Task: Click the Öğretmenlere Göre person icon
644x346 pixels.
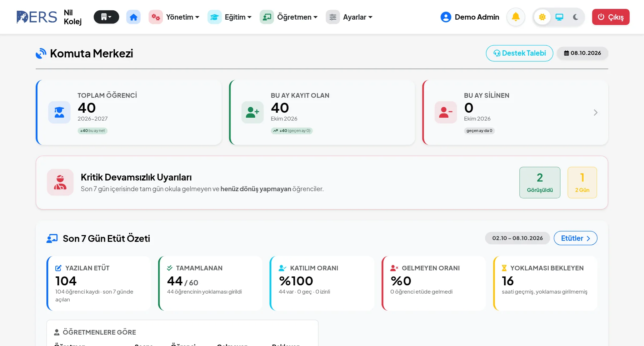Action: click(57, 332)
